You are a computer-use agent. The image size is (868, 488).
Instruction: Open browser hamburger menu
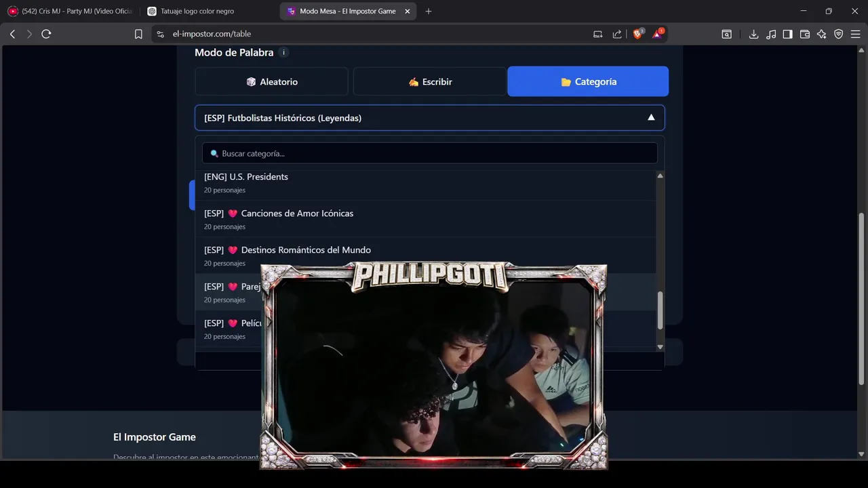pos(855,34)
